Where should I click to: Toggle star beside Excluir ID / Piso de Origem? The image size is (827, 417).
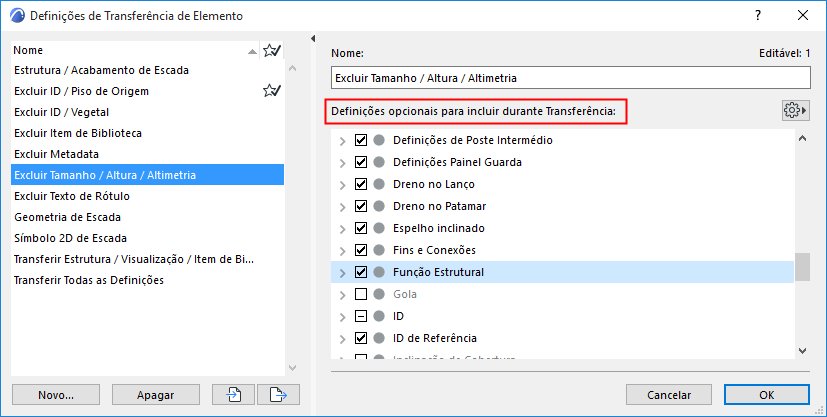click(270, 91)
